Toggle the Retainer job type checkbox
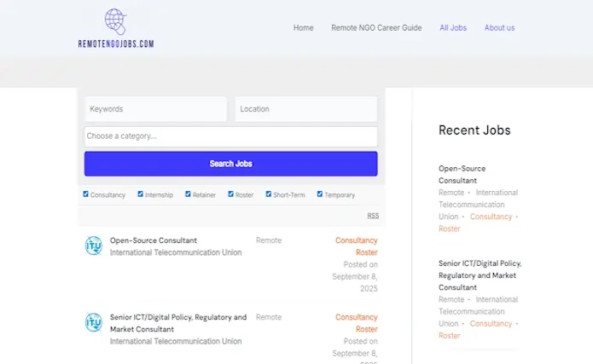This screenshot has height=364, width=593. [188, 194]
